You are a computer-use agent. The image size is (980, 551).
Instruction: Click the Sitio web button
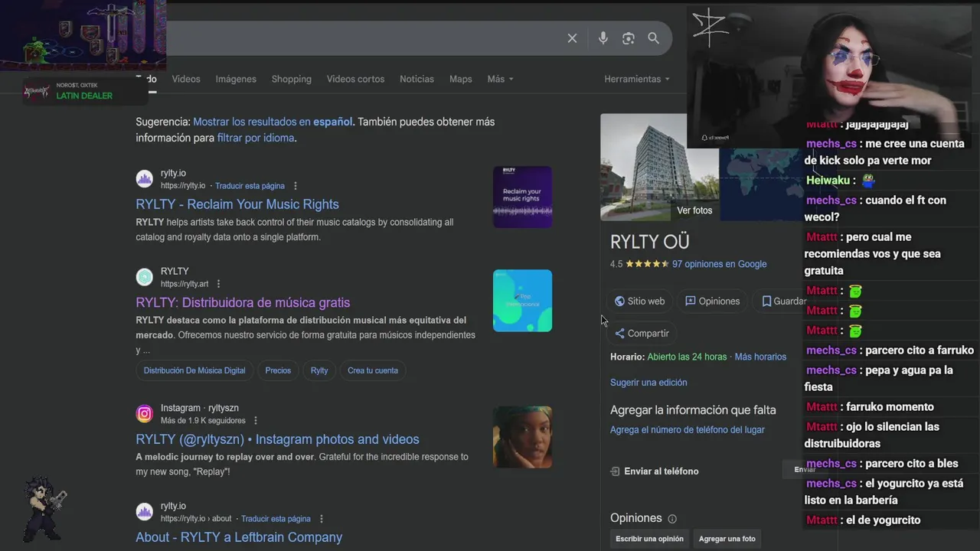click(639, 302)
